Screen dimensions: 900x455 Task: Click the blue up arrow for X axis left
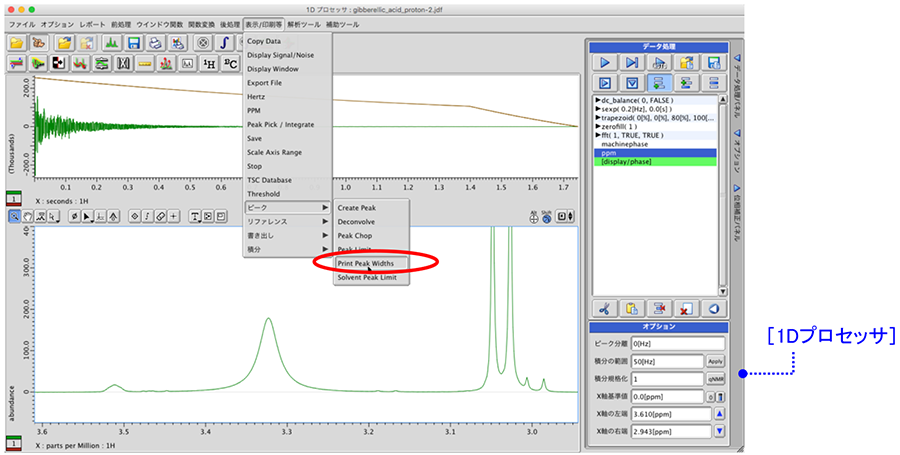coord(719,414)
